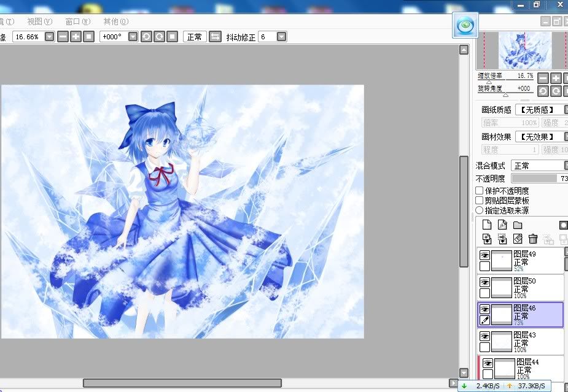
Task: Toggle the eye icon for 图层43
Action: click(484, 336)
